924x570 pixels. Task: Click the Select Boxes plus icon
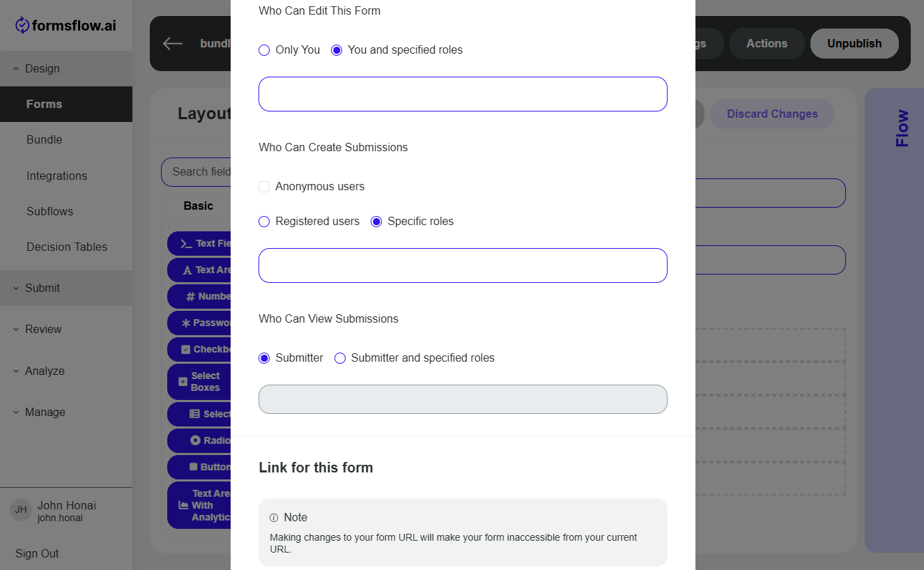[183, 382]
